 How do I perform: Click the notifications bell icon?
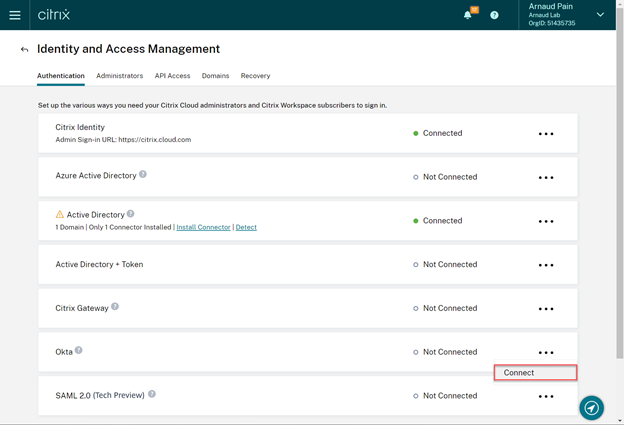point(467,15)
